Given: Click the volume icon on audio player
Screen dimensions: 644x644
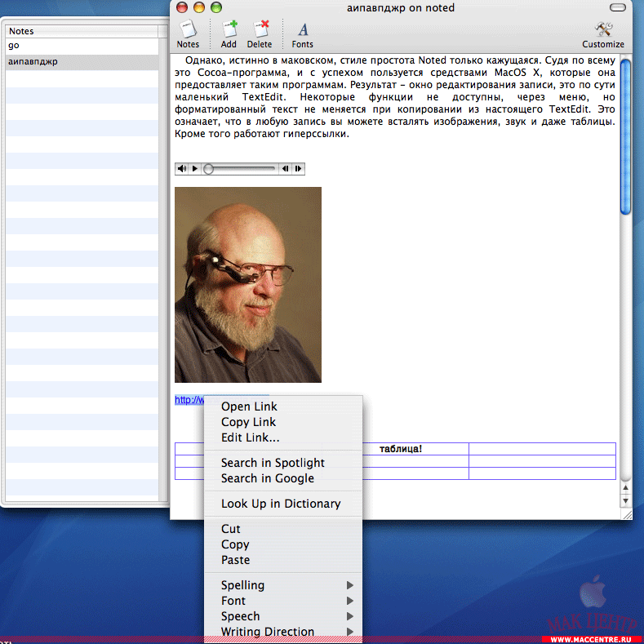Looking at the screenshot, I should pos(181,168).
